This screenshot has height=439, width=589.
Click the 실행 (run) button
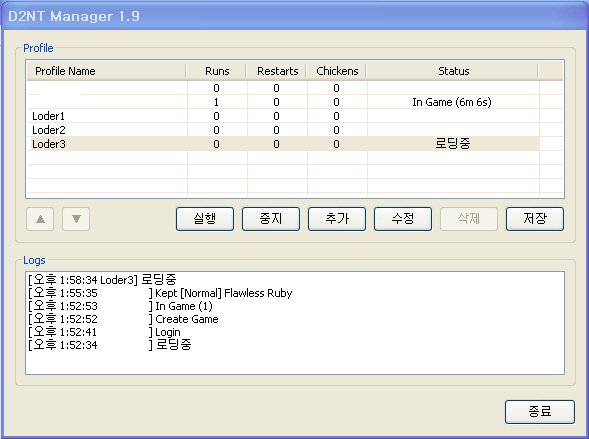point(205,219)
